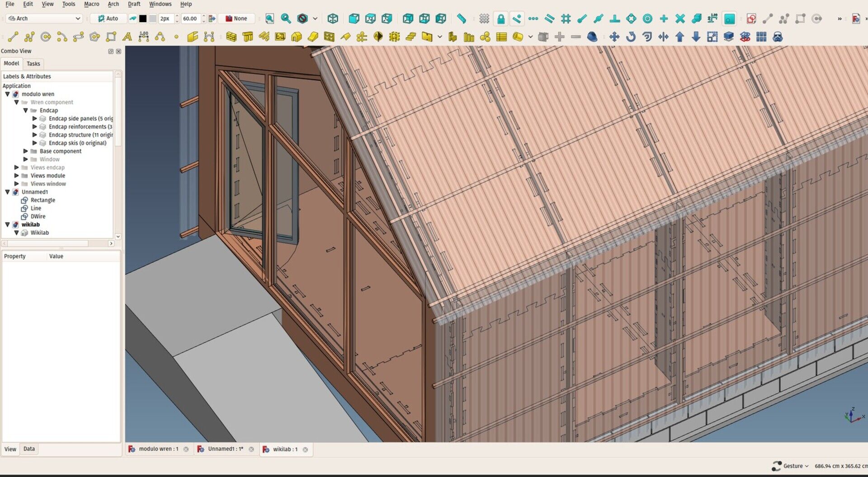868x477 pixels.
Task: Select the Arch Wall tool
Action: click(231, 37)
